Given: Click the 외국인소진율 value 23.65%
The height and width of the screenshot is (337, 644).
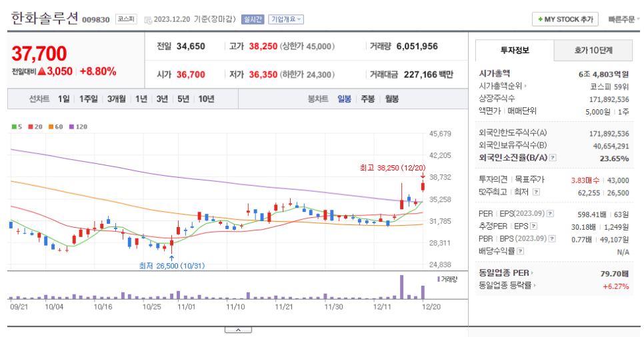Looking at the screenshot, I should 614,159.
